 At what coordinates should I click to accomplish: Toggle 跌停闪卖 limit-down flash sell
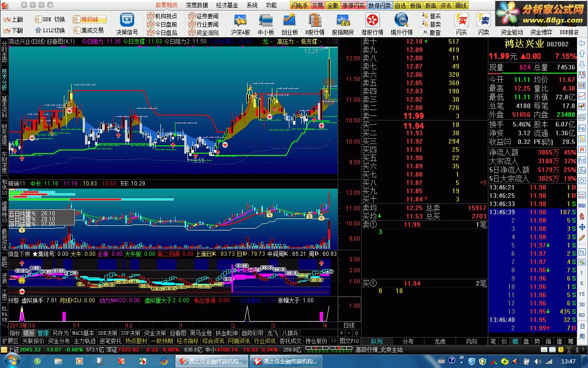click(x=379, y=6)
